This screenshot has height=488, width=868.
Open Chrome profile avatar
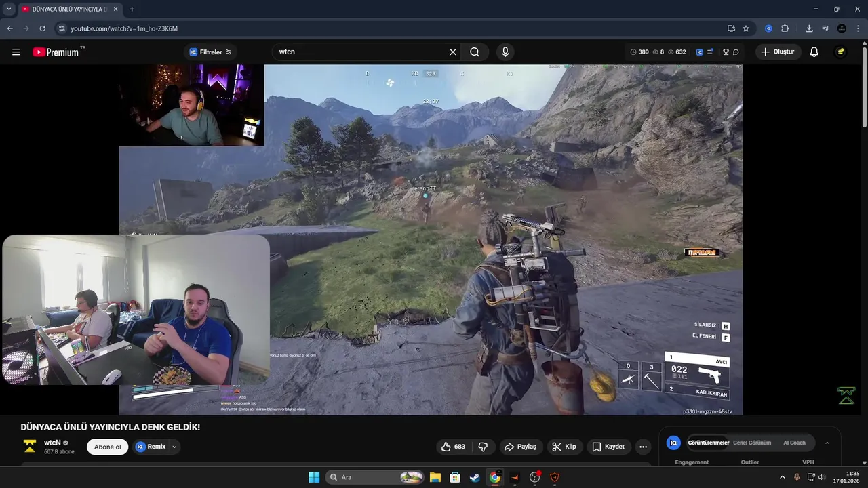[x=842, y=28]
